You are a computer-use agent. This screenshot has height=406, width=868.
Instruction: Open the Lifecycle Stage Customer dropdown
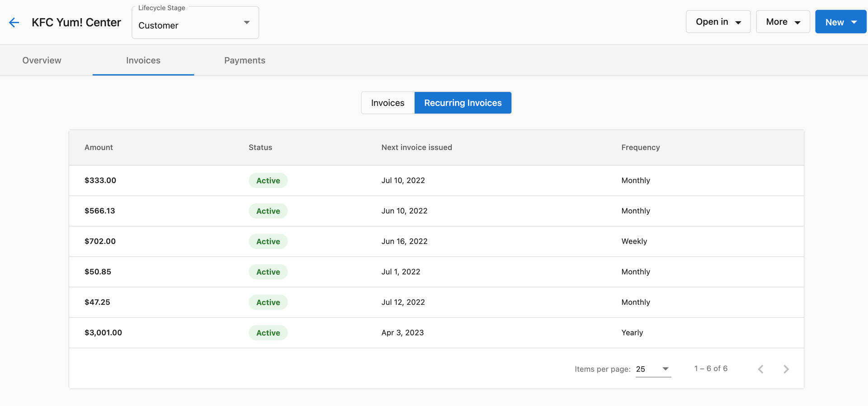point(195,23)
